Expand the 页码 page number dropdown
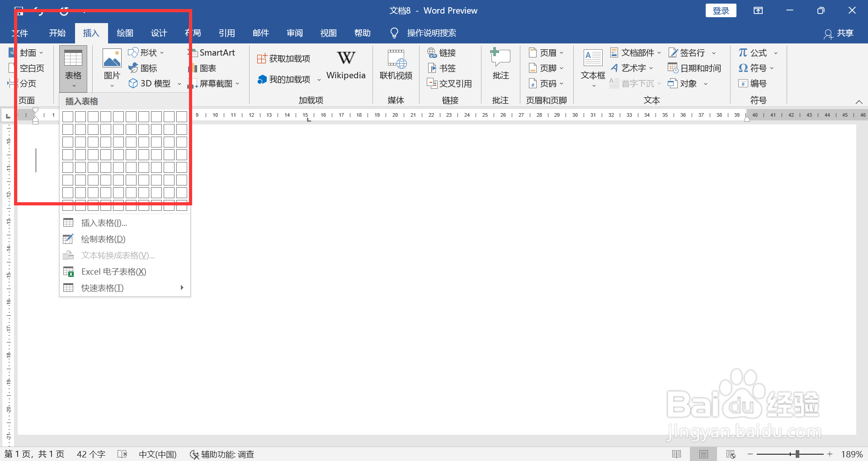Image resolution: width=868 pixels, height=461 pixels. [x=562, y=84]
